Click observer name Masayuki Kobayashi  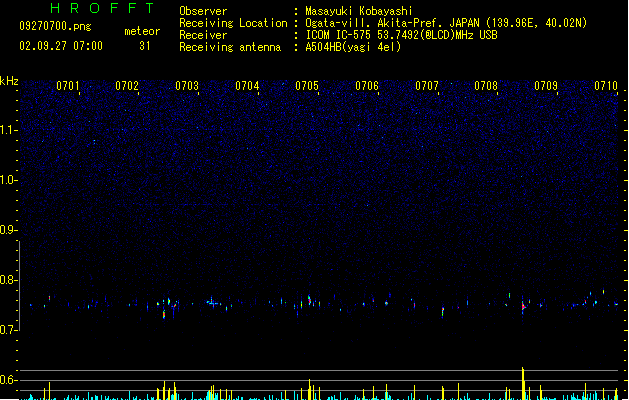click(x=359, y=11)
